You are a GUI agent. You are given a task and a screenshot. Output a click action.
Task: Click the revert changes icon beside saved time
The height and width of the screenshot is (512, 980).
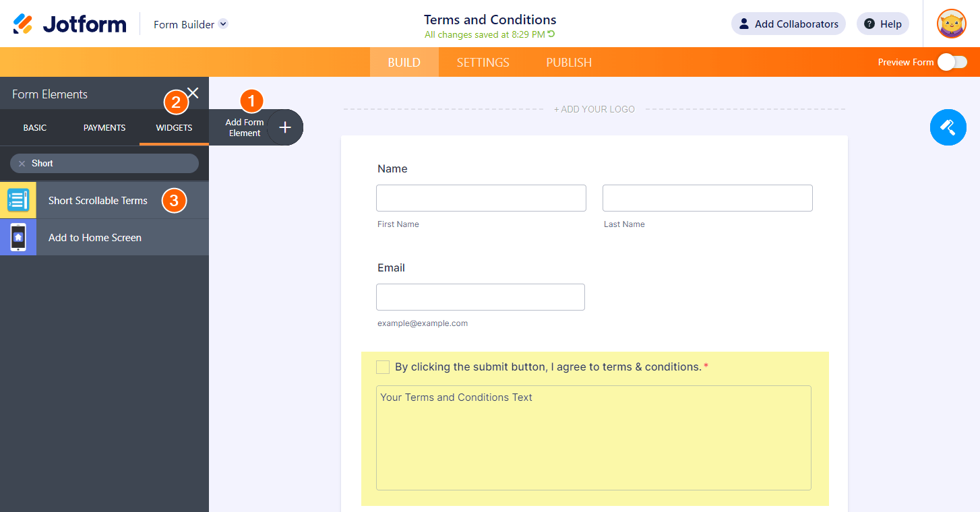tap(551, 34)
